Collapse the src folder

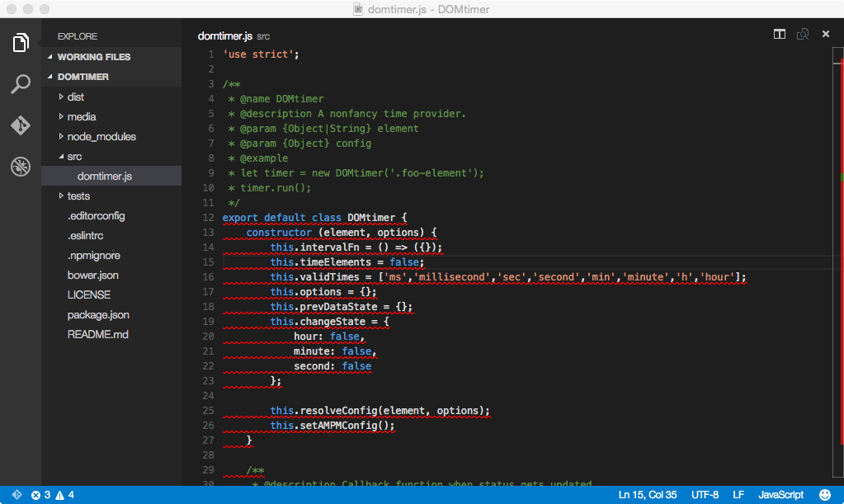[111, 157]
